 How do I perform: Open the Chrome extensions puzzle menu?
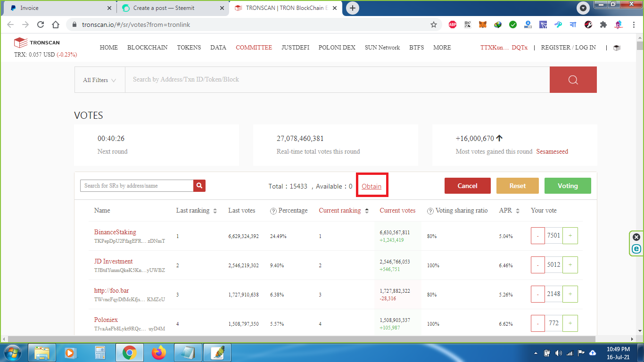[x=603, y=25]
